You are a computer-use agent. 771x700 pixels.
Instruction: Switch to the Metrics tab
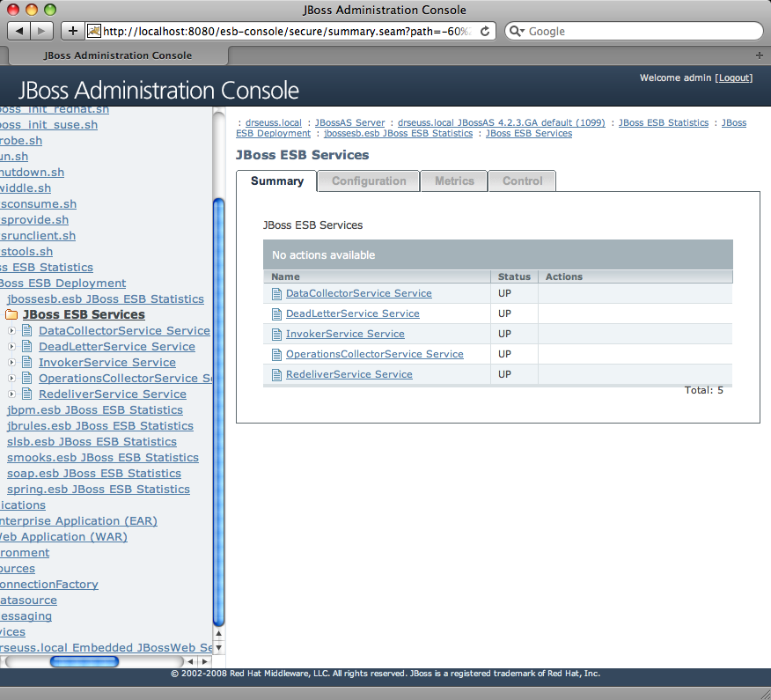[454, 181]
